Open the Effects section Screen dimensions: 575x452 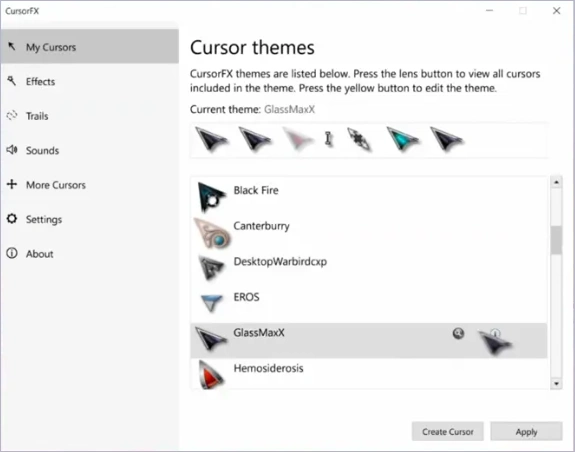89,81
